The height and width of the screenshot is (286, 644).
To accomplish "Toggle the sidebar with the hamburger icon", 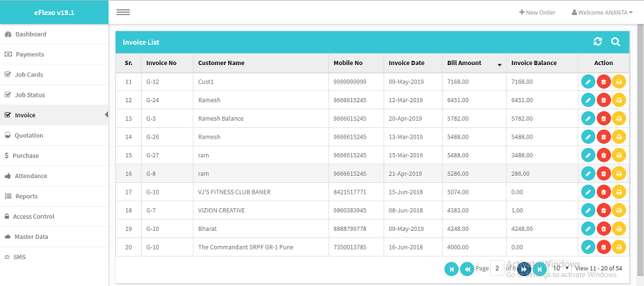I will (x=123, y=12).
